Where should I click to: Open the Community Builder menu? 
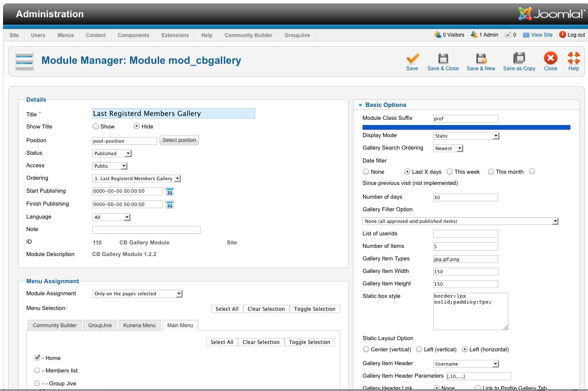(248, 35)
